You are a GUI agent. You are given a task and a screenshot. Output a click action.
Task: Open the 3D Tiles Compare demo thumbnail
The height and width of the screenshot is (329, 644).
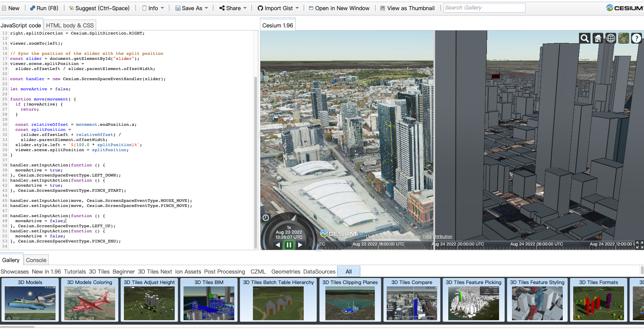pos(412,303)
